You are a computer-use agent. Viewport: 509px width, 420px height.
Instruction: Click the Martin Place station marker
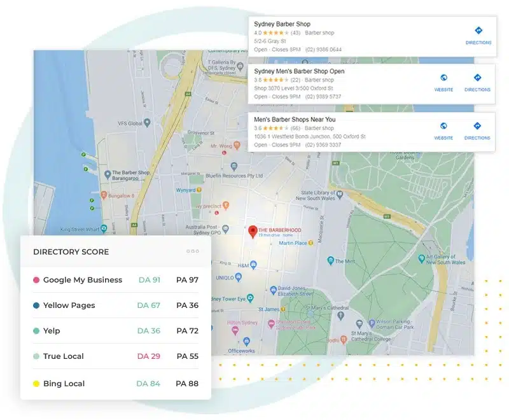coord(310,243)
